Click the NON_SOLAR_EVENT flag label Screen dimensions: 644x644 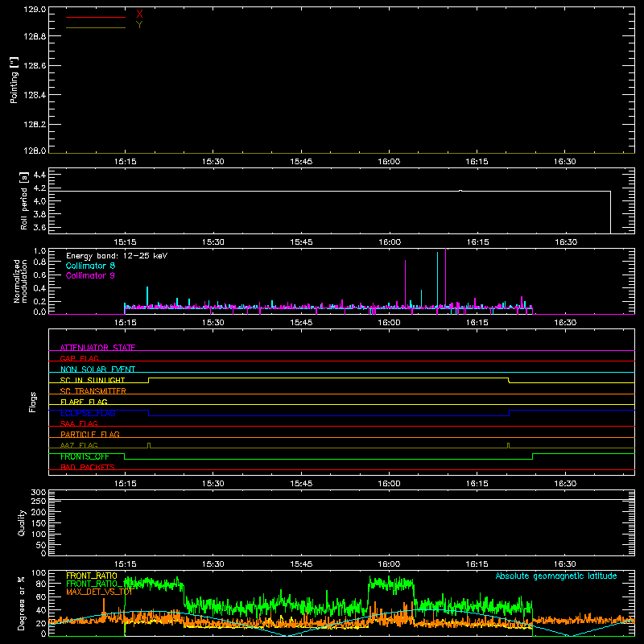[x=97, y=369]
